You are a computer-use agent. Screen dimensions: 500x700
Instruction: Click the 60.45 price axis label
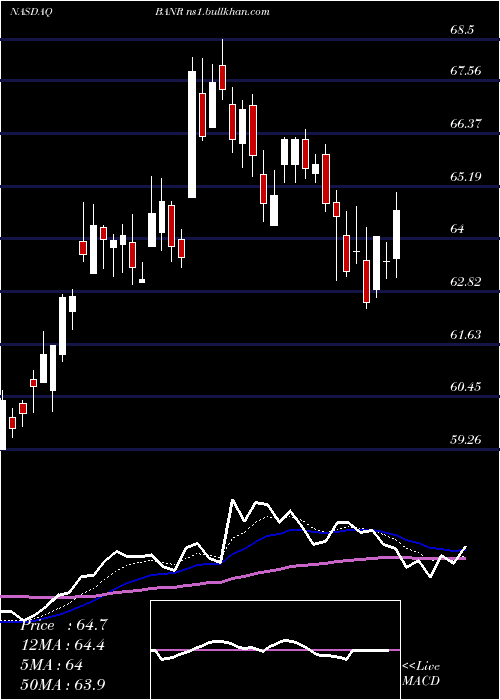click(466, 387)
